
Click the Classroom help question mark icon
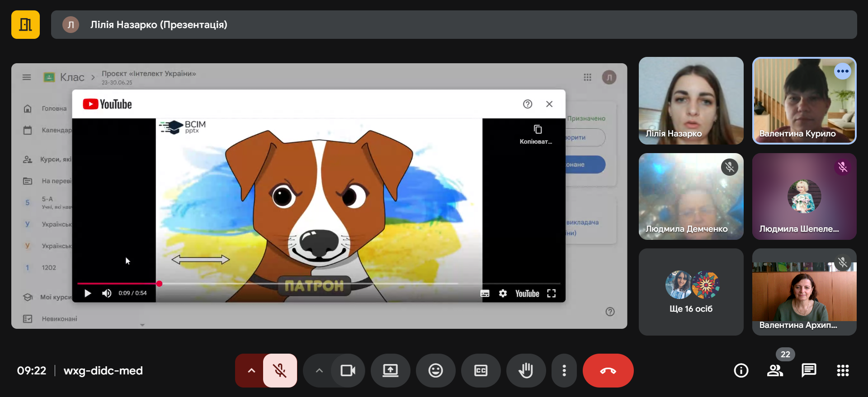pyautogui.click(x=610, y=312)
